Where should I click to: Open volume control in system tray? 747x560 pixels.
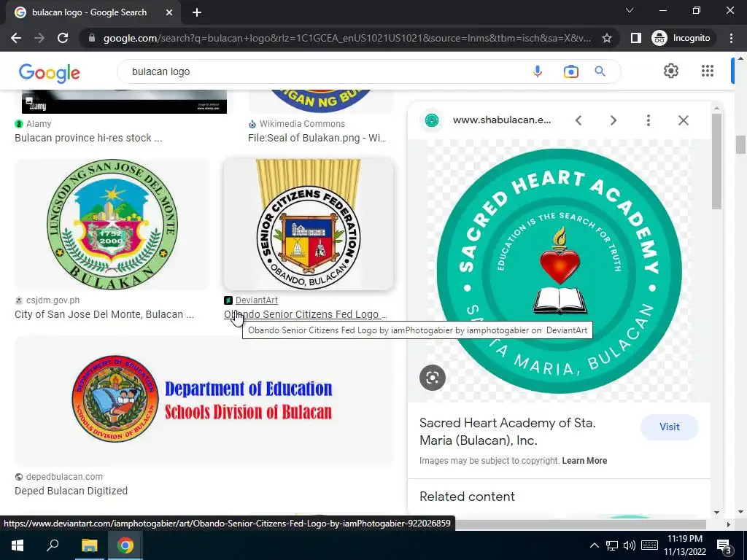[630, 545]
